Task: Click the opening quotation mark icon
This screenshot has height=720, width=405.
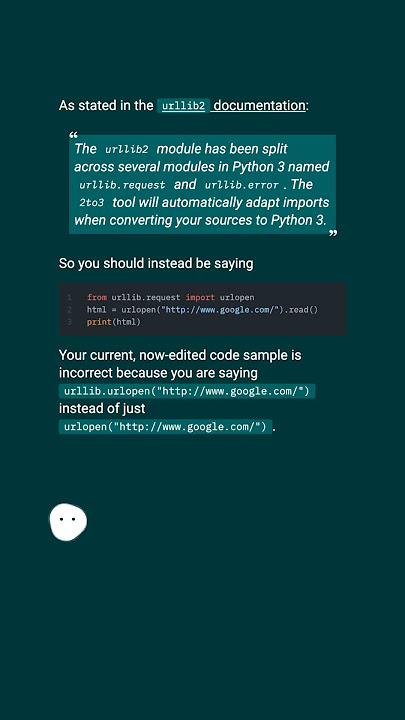Action: click(73, 135)
